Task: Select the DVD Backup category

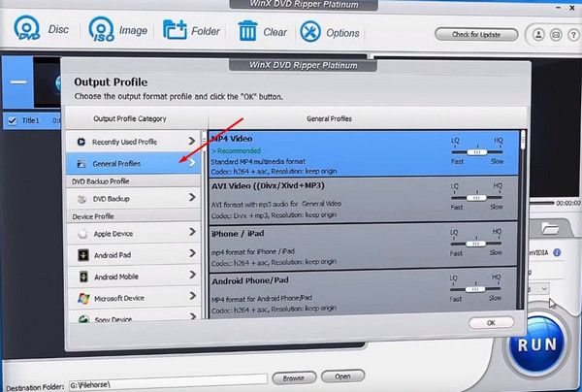Action: (133, 198)
